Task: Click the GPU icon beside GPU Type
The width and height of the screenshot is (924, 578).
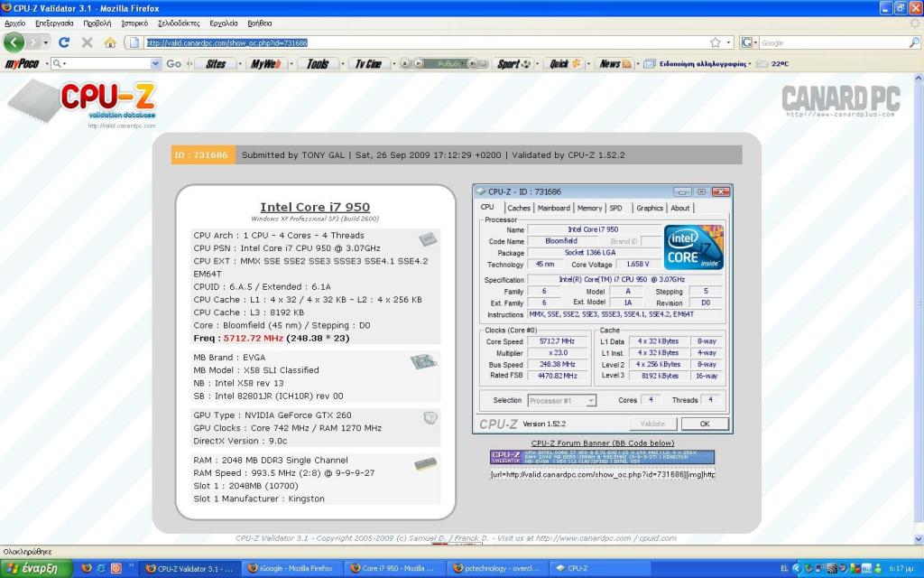Action: [x=430, y=418]
